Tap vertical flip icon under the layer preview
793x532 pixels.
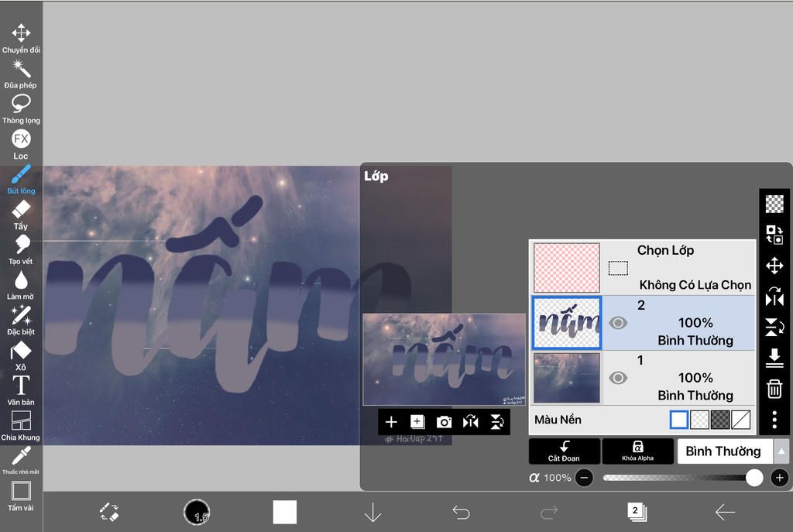tap(497, 422)
